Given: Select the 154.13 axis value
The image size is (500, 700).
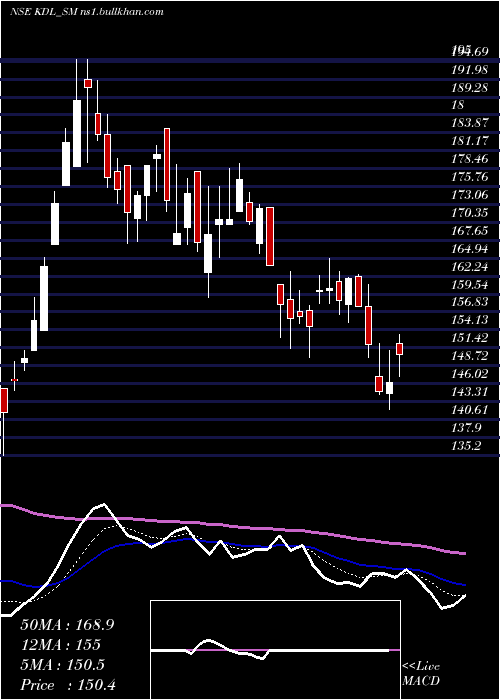Looking at the screenshot, I should click(x=469, y=320).
